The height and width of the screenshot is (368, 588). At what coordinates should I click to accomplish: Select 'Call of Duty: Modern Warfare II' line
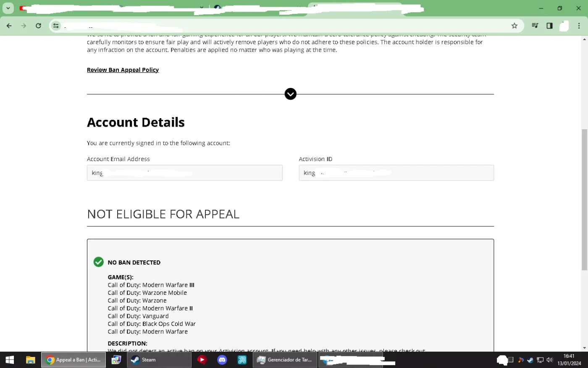click(x=150, y=308)
